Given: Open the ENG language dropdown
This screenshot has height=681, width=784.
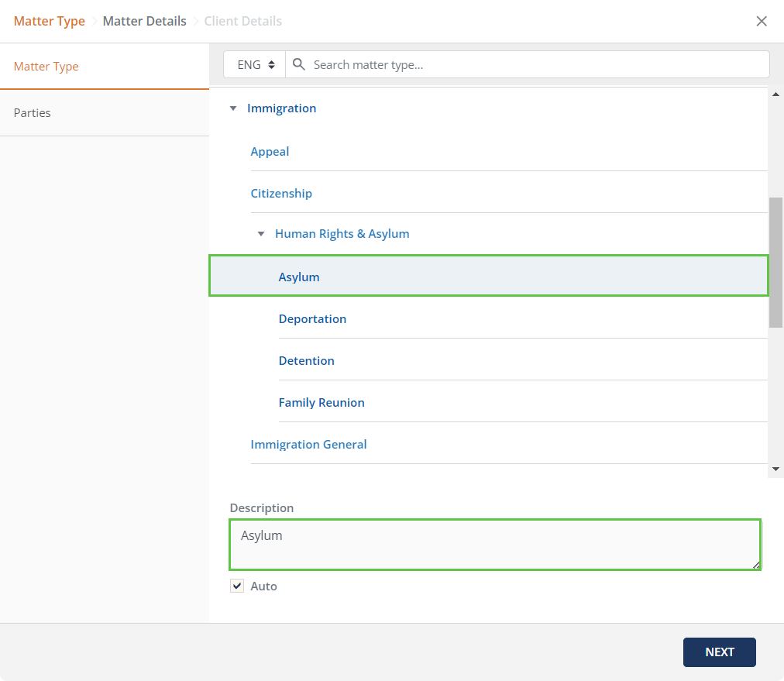Looking at the screenshot, I should point(255,65).
